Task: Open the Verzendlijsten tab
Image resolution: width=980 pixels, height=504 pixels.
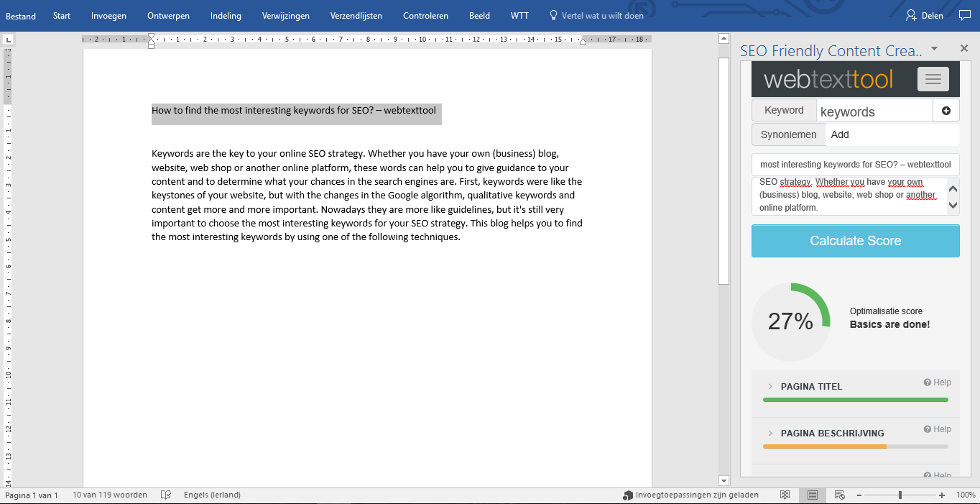Action: [x=356, y=16]
